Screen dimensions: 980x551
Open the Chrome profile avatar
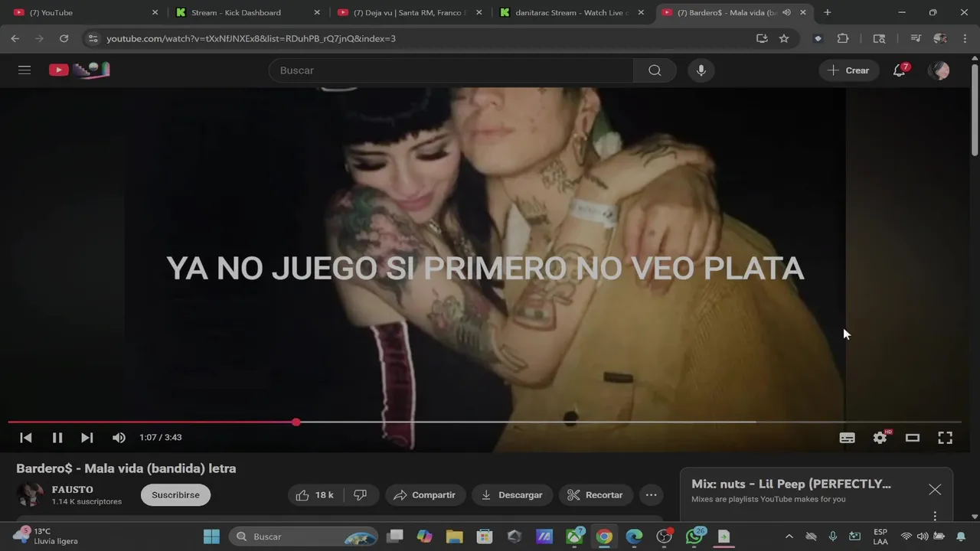940,38
